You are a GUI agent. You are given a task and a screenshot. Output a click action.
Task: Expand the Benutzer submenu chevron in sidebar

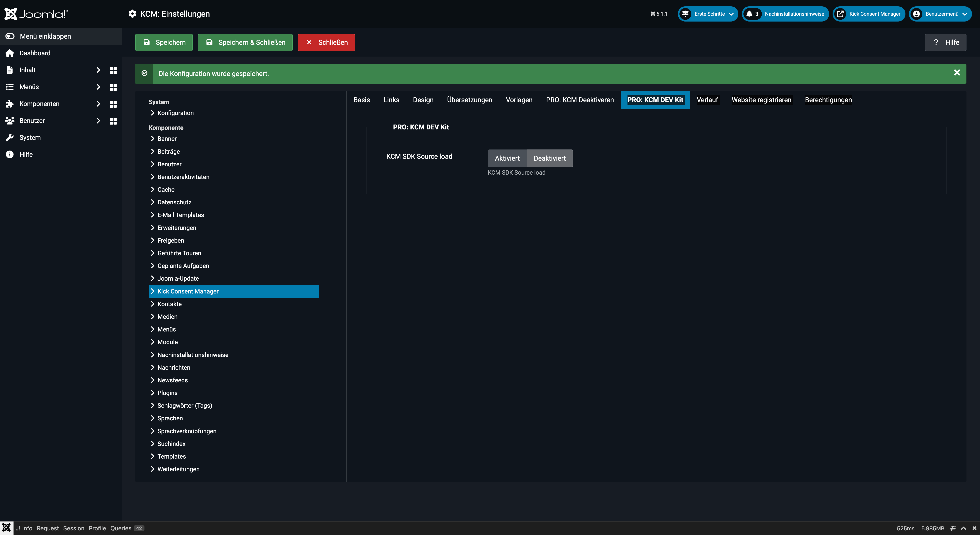pyautogui.click(x=98, y=121)
